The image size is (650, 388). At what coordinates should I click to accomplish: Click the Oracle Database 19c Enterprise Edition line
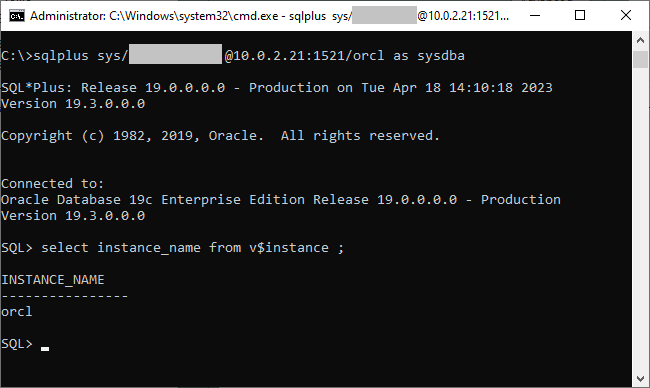point(281,200)
